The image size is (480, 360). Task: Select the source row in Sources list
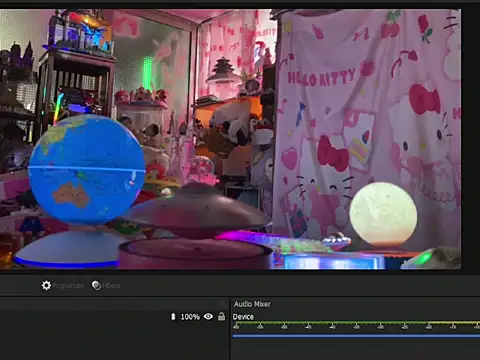pyautogui.click(x=113, y=317)
